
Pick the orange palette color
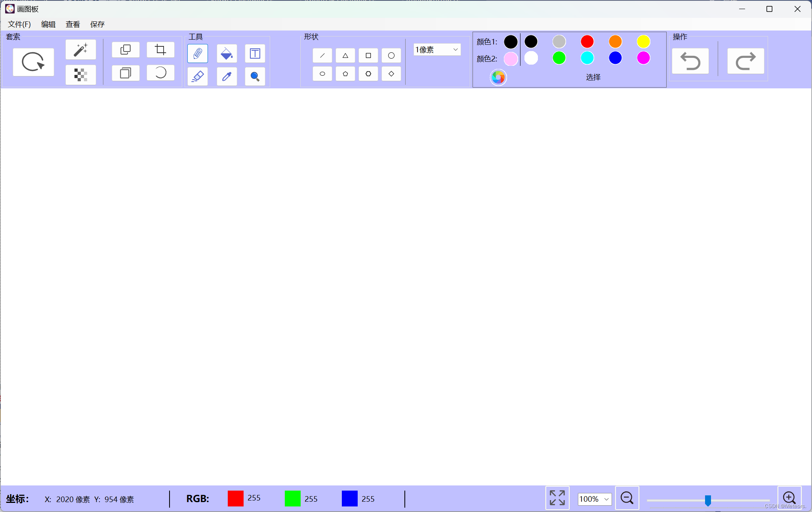pyautogui.click(x=616, y=42)
